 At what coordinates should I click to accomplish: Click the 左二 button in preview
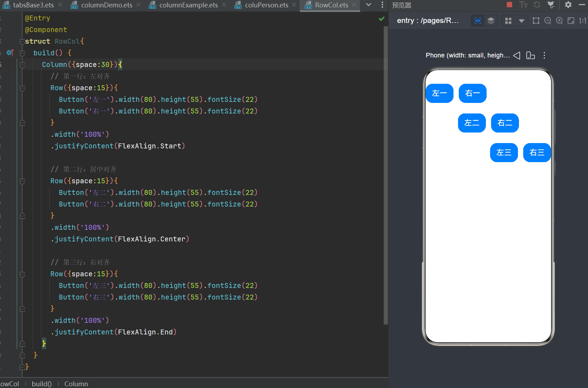(472, 123)
